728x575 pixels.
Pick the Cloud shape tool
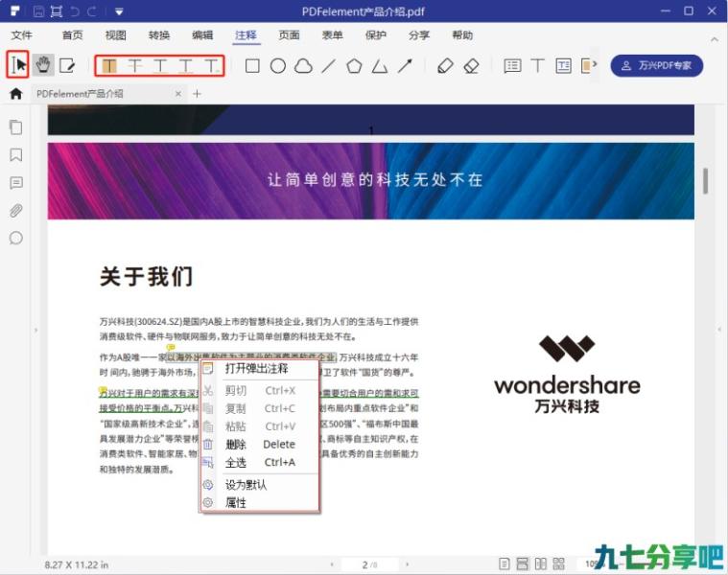pyautogui.click(x=303, y=66)
